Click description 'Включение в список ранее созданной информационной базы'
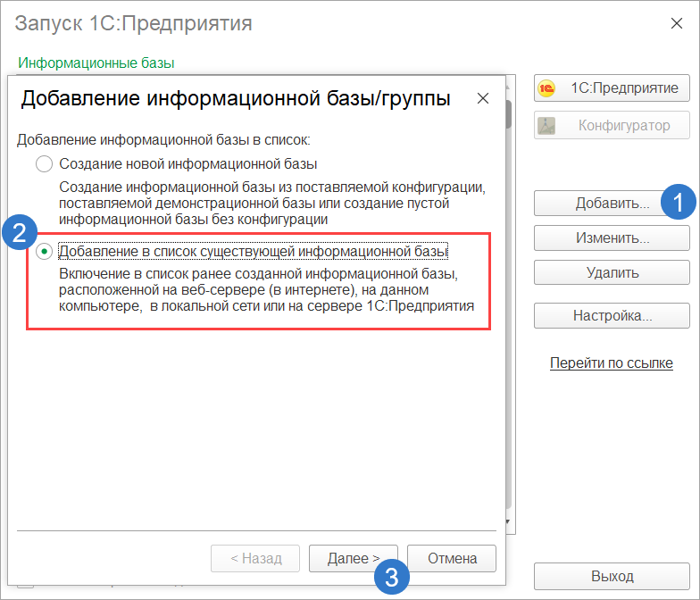700x600 pixels. (266, 289)
